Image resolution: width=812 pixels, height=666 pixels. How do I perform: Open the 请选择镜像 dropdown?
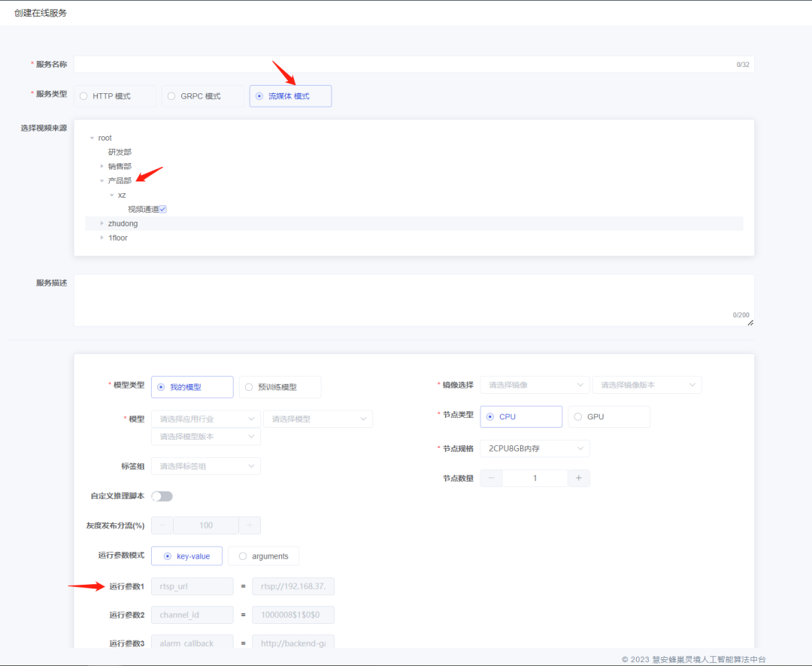click(535, 385)
